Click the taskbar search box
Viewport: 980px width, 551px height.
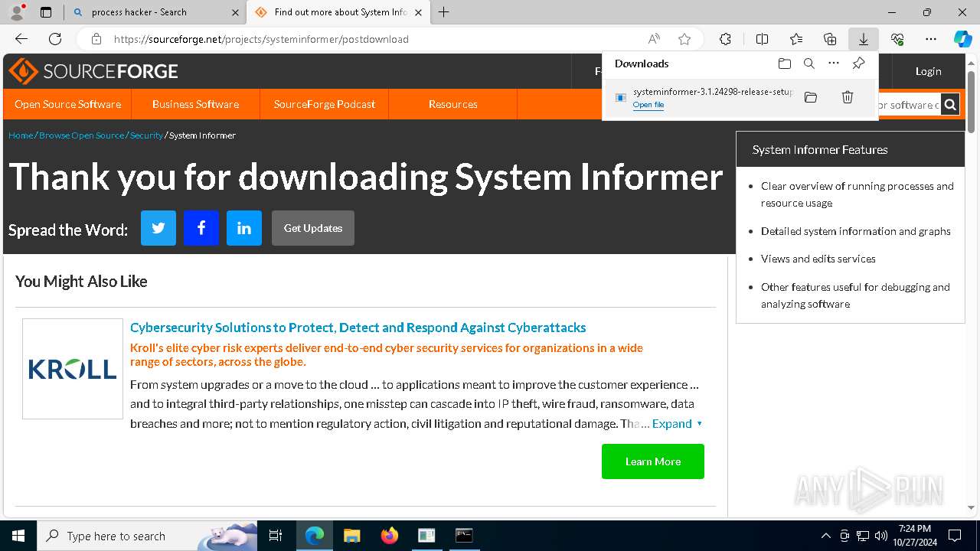147,536
